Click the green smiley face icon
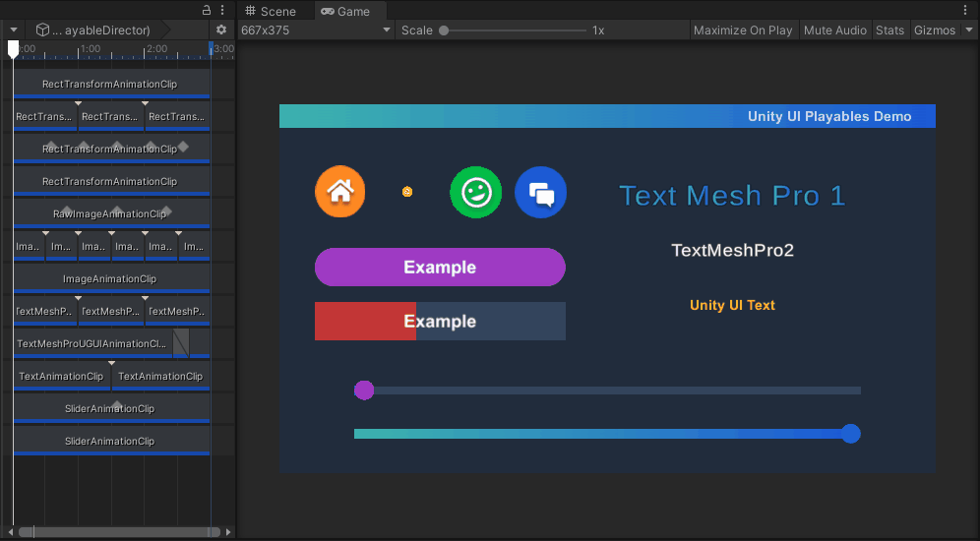The height and width of the screenshot is (541, 980). coord(475,192)
